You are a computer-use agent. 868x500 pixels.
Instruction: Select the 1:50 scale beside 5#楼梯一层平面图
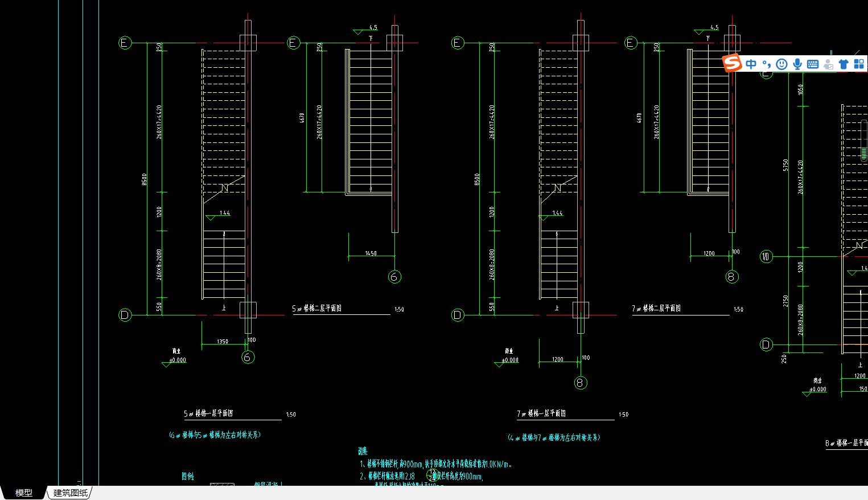pyautogui.click(x=291, y=415)
